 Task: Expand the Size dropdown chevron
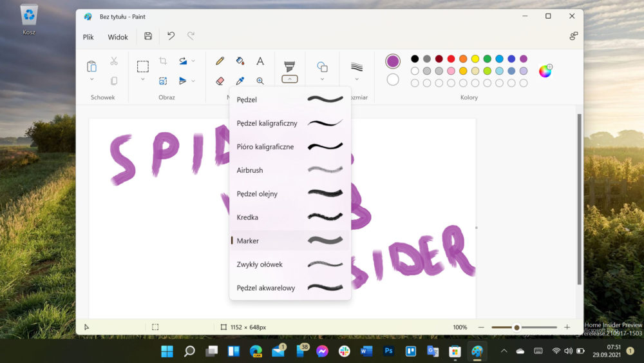point(357,79)
